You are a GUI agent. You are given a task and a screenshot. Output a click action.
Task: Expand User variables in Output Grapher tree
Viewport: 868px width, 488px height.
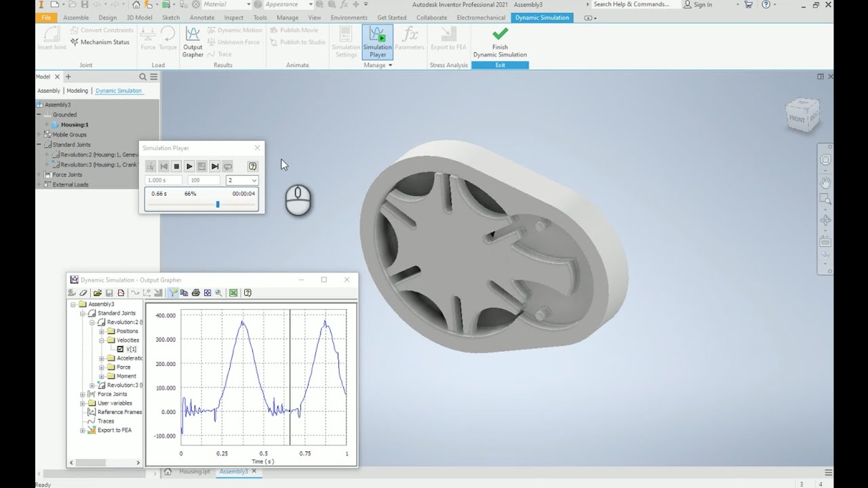83,403
